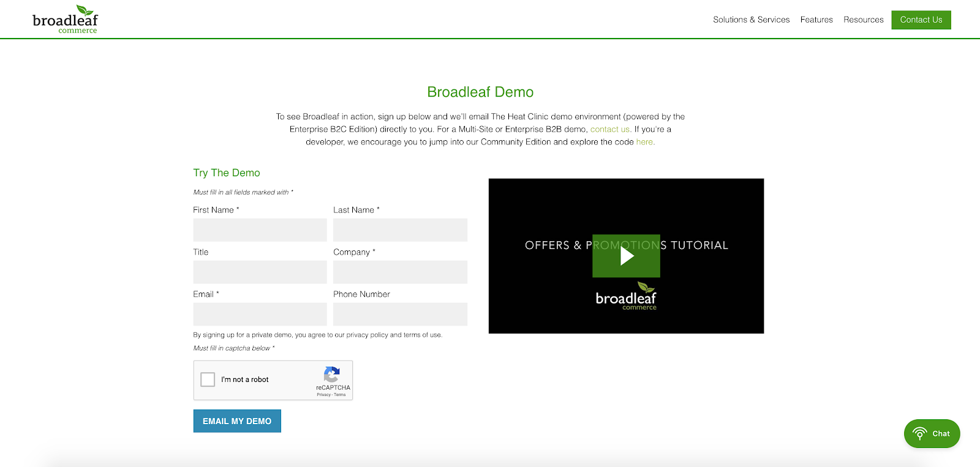The image size is (980, 467).
Task: Click the Broadleaf logo inside the video
Action: click(x=626, y=296)
